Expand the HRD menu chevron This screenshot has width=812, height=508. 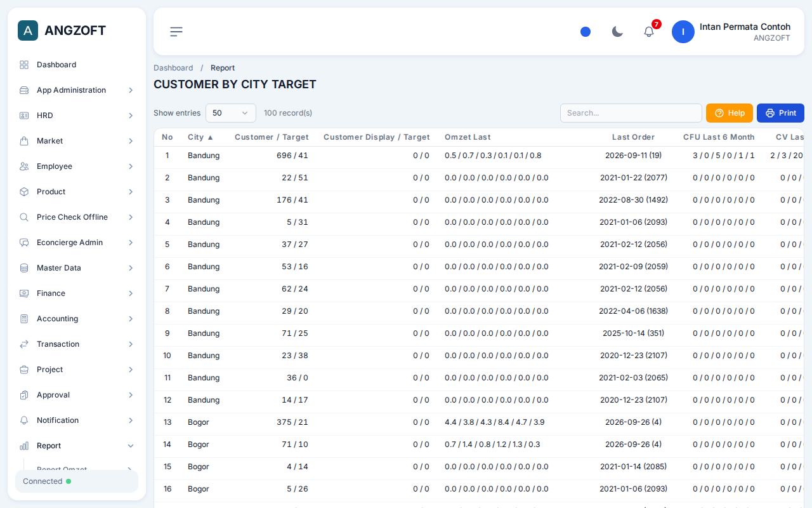coord(131,116)
